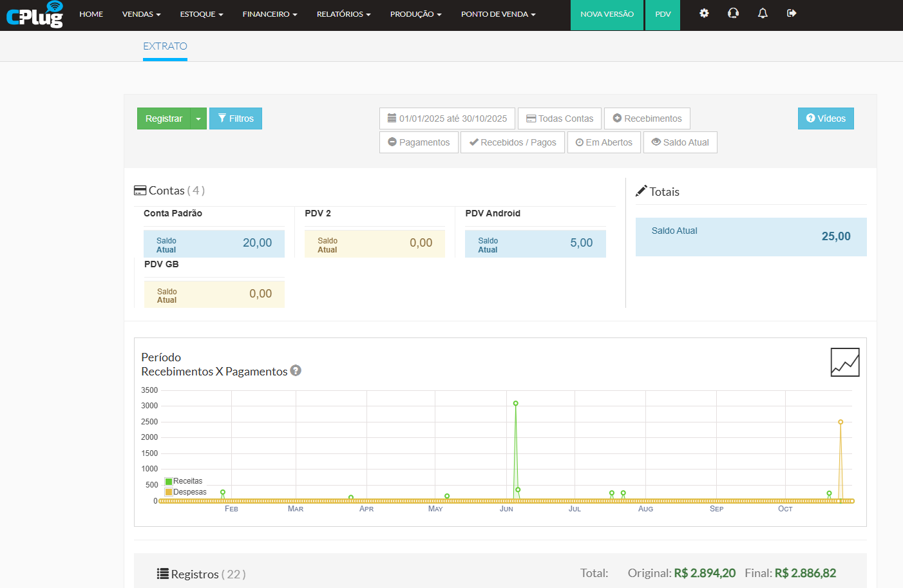Screen dimensions: 903x588
Task: Open settings gear icon in navbar
Action: 704,14
